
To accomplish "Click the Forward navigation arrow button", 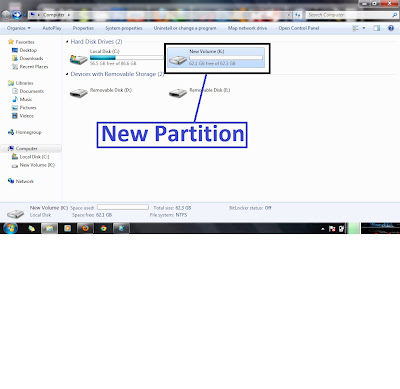I will pyautogui.click(x=17, y=15).
